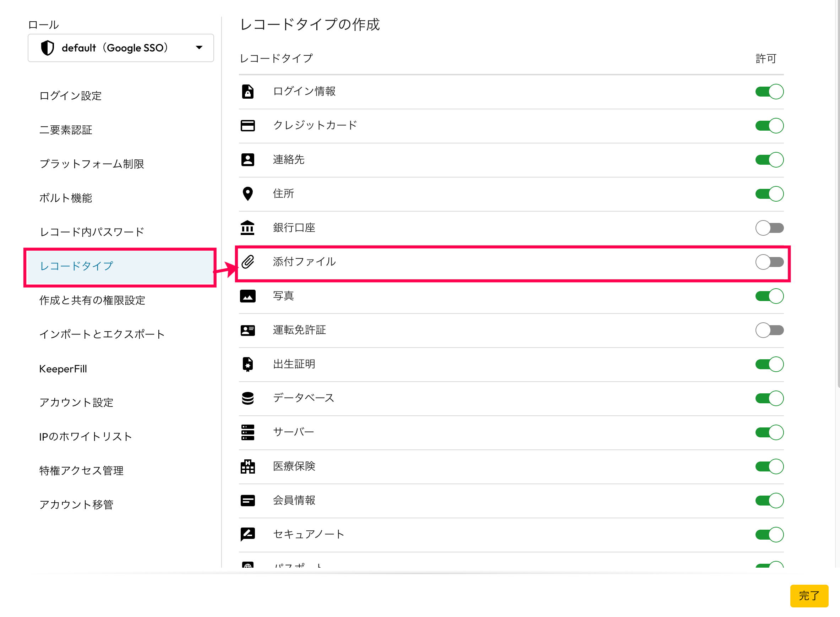
Task: Disable the ログイン情報 record type toggle
Action: (769, 92)
